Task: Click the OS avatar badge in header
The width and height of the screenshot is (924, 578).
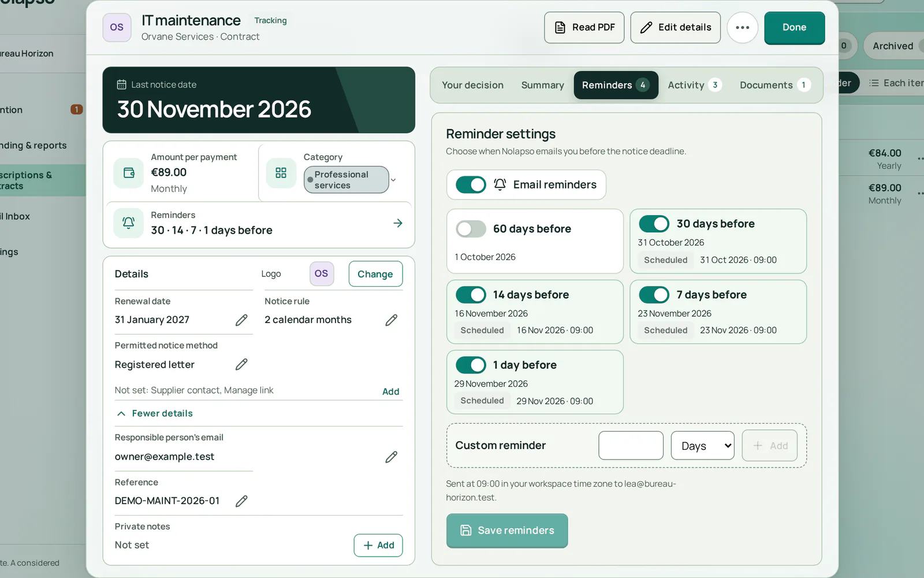Action: coord(117,27)
